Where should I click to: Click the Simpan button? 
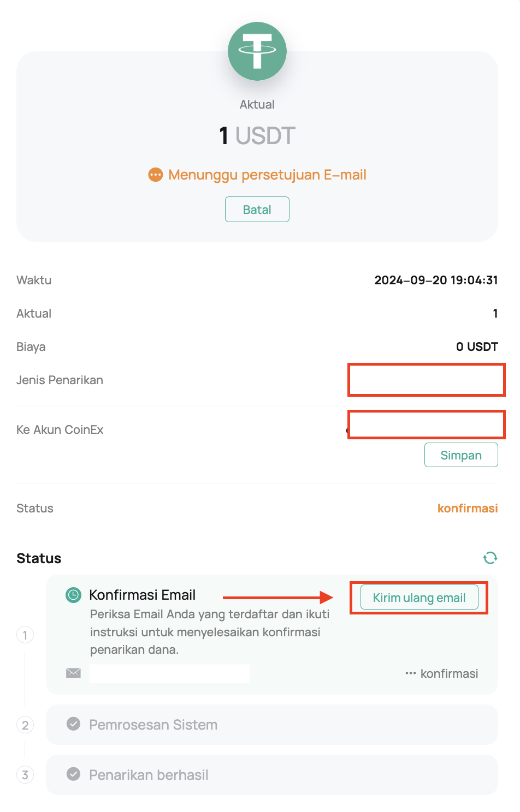pos(461,455)
